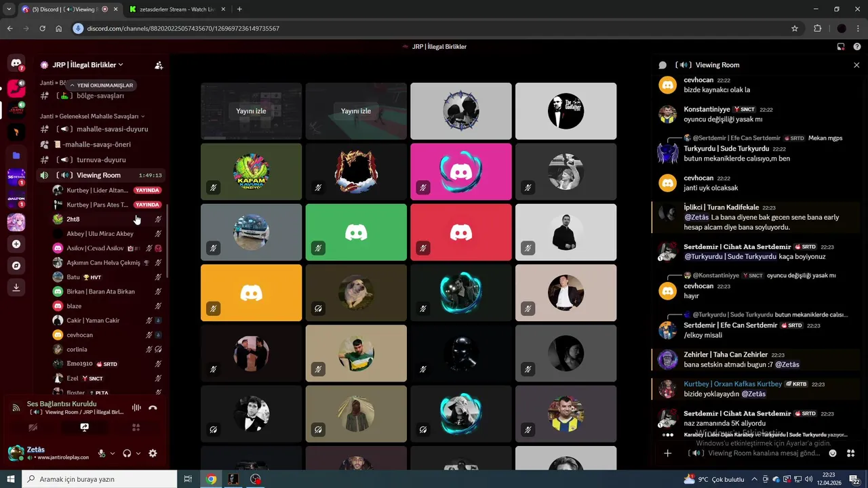Open headphone output options arrow
This screenshot has height=488, width=868.
coord(138,453)
